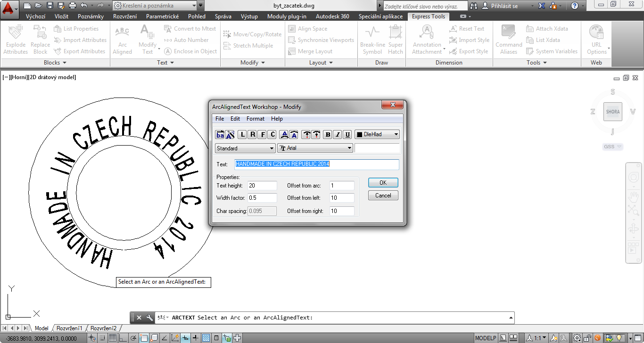Click Super Hatch tool
This screenshot has height=343, width=644.
(396, 40)
